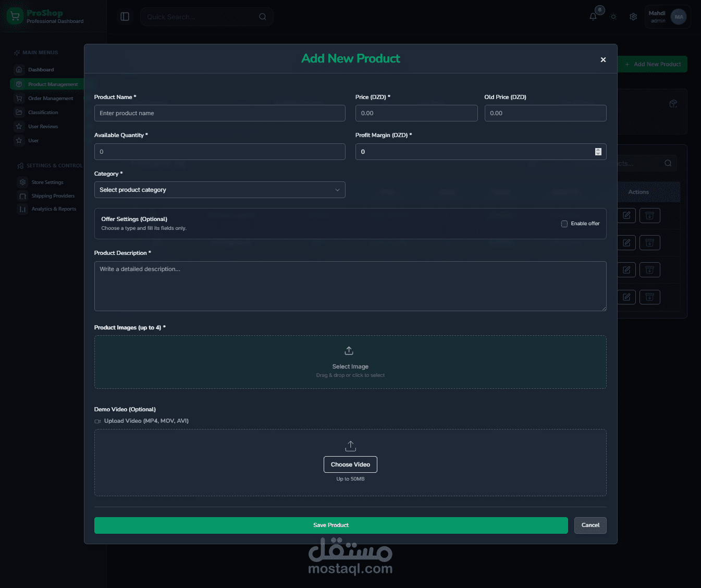Screen dimensions: 701x588
Task: Open Analytics & Reports page
Action: point(54,209)
